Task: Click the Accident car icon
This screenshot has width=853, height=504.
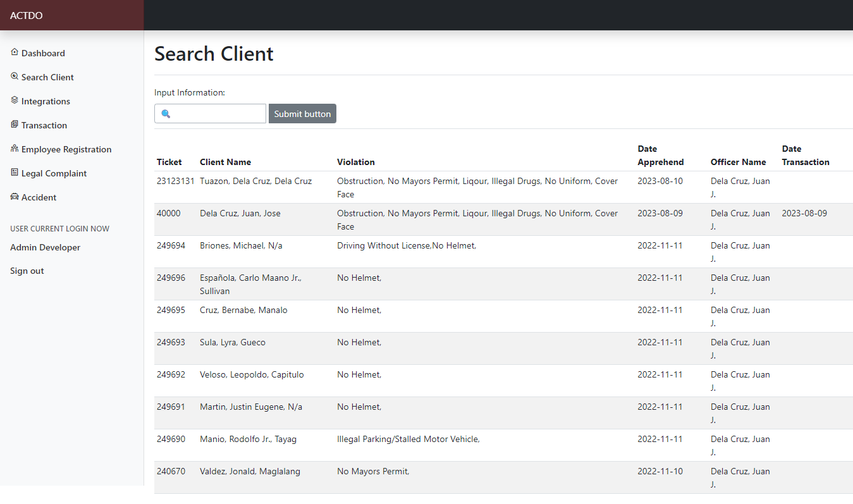Action: pyautogui.click(x=15, y=197)
